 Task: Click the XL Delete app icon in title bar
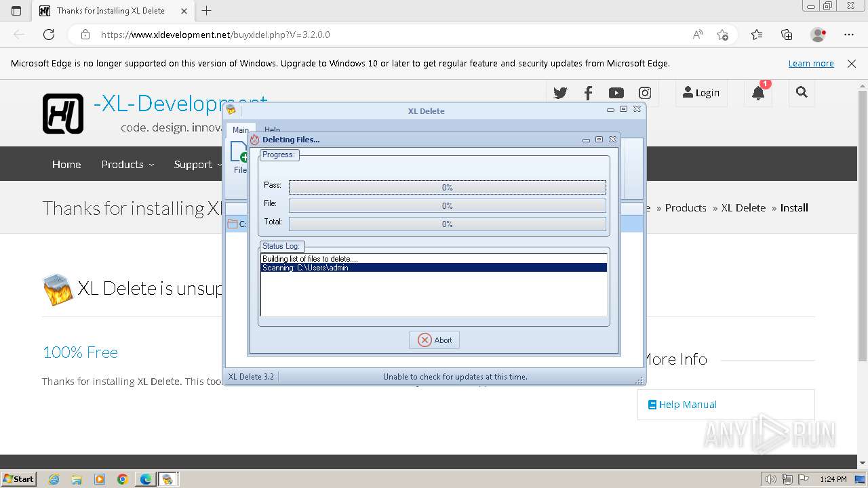click(232, 110)
